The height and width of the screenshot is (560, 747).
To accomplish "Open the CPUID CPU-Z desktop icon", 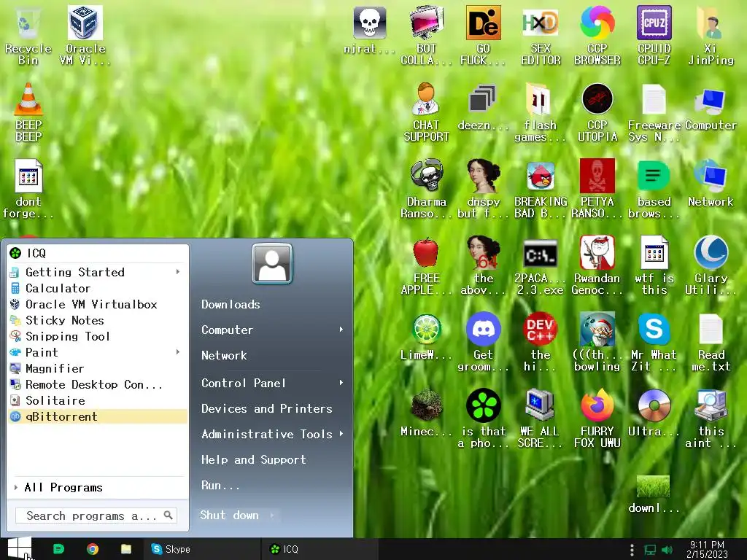I will coord(654,23).
